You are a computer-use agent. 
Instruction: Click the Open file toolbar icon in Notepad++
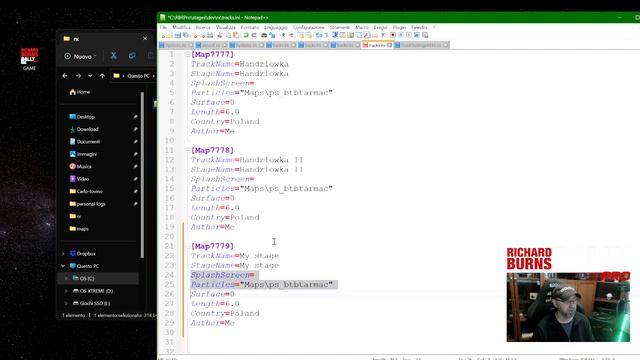[170, 36]
